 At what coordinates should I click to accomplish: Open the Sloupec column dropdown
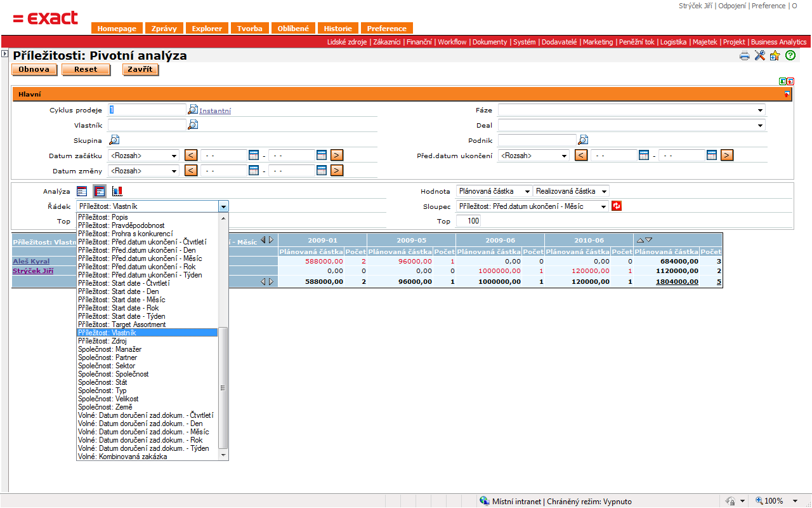tap(532, 206)
